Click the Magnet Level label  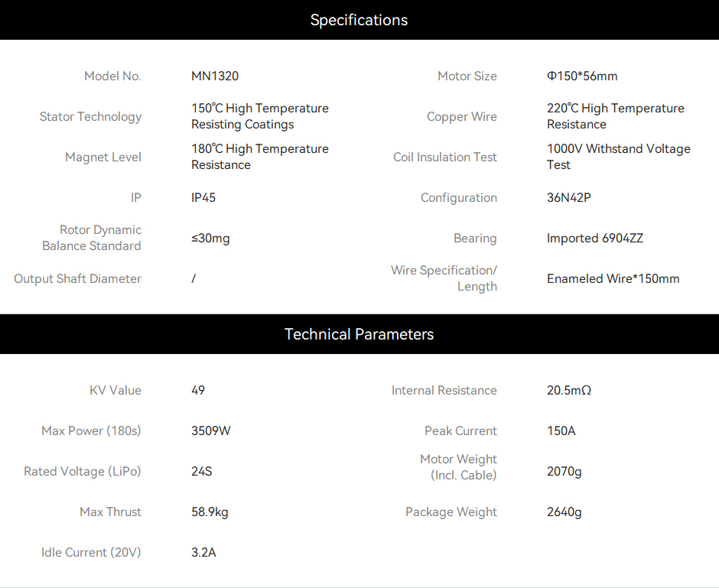pos(103,158)
